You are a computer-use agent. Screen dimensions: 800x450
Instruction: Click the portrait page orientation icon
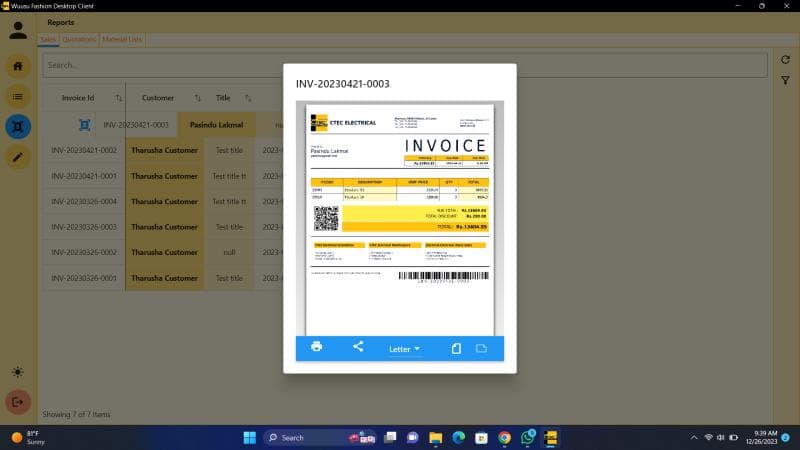click(456, 348)
